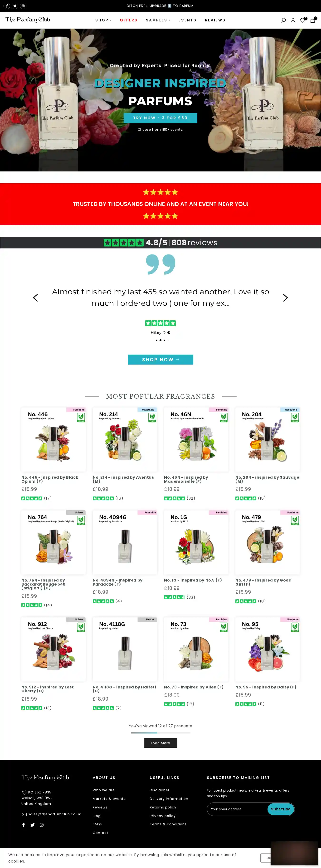Open the user account icon

point(293,20)
